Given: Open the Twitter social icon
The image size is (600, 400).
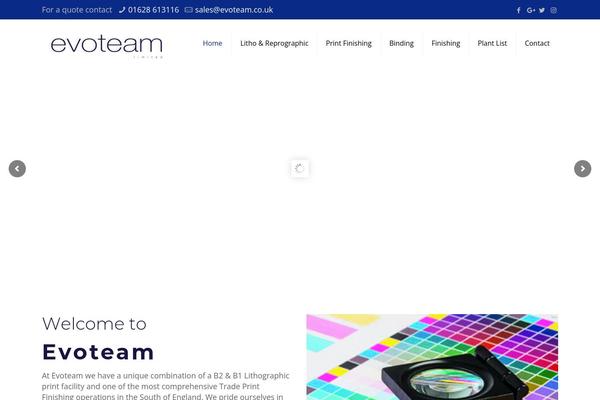Looking at the screenshot, I should click(542, 10).
